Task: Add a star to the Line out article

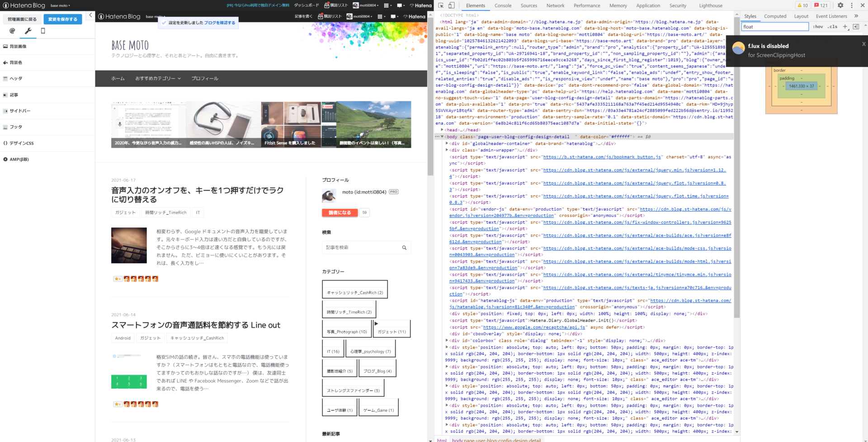Action: point(117,404)
